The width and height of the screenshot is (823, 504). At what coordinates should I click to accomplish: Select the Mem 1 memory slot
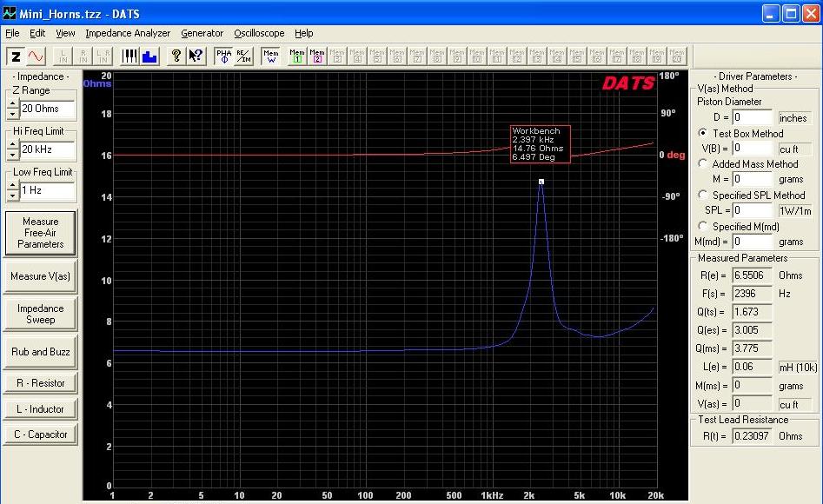[x=297, y=56]
